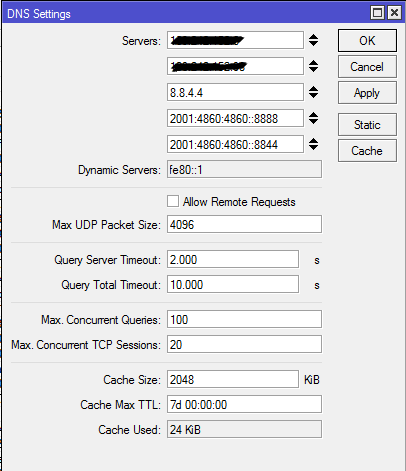Click up/down arrows beside 2001:4860:4860::8844
406x471 pixels.
pyautogui.click(x=313, y=144)
